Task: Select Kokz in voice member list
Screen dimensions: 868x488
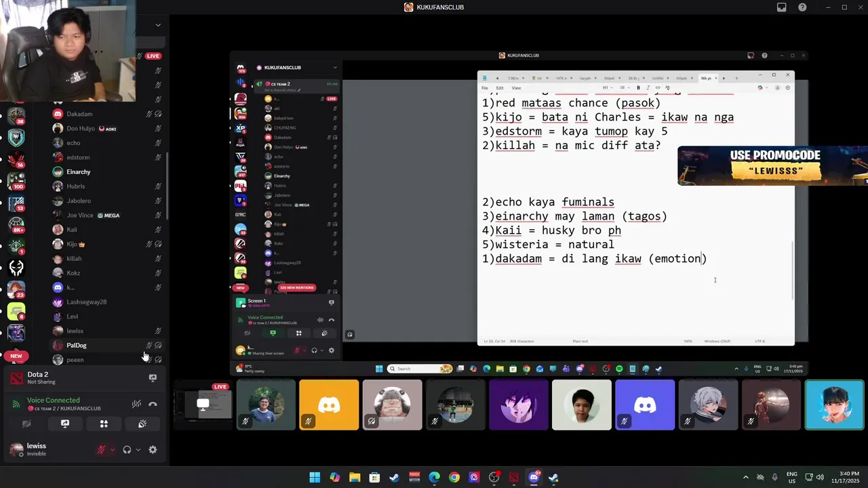Action: coord(106,273)
